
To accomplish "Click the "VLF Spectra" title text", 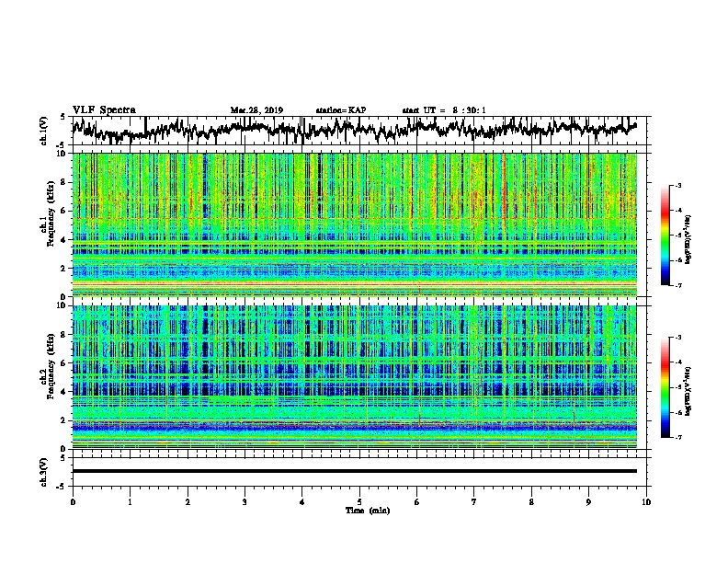I will coord(104,110).
